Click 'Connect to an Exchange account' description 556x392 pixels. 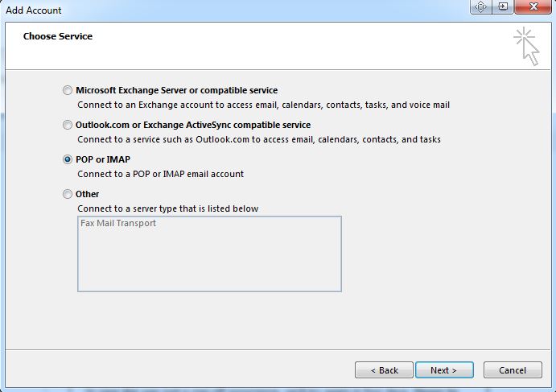click(x=263, y=105)
